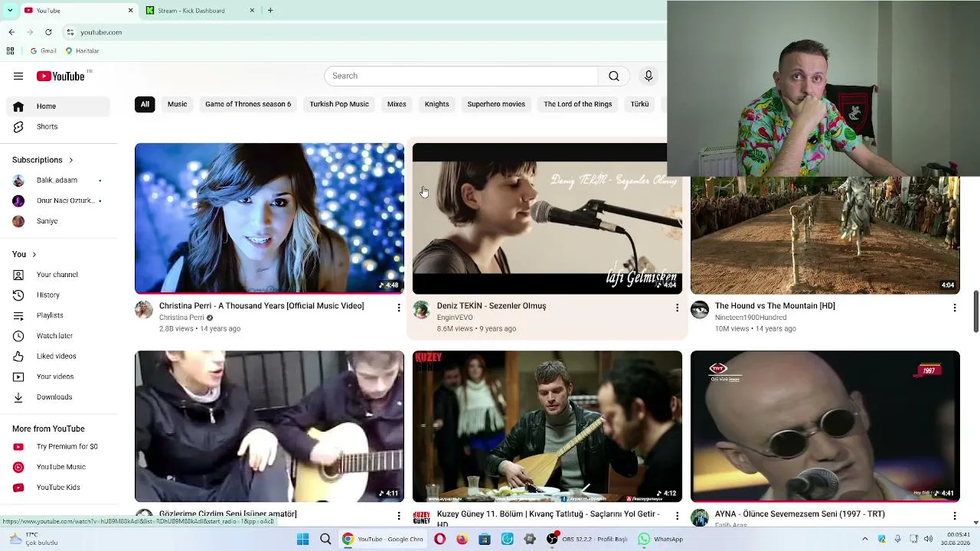Open the Haritalar bookmark
This screenshot has height=551, width=980.
pos(82,51)
